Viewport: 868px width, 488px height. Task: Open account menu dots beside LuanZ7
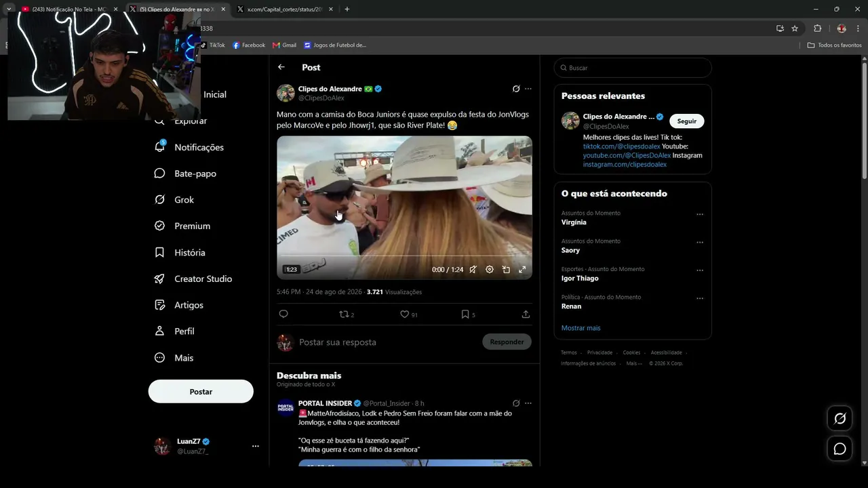pyautogui.click(x=256, y=446)
